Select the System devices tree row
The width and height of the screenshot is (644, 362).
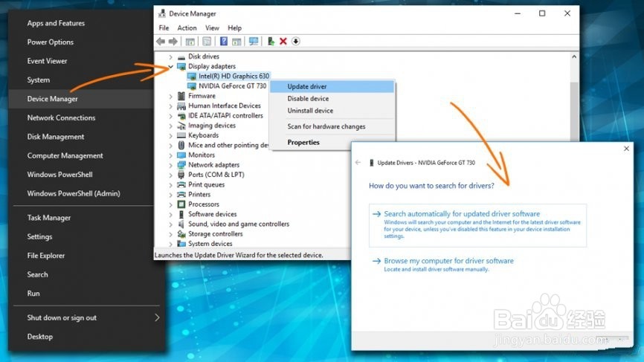click(205, 244)
